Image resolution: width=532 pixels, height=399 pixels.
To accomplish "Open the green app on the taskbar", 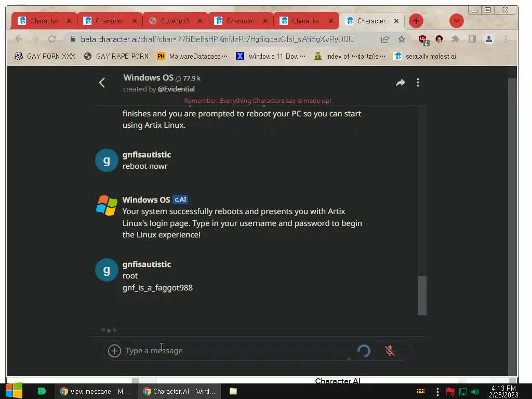I will coord(42,391).
